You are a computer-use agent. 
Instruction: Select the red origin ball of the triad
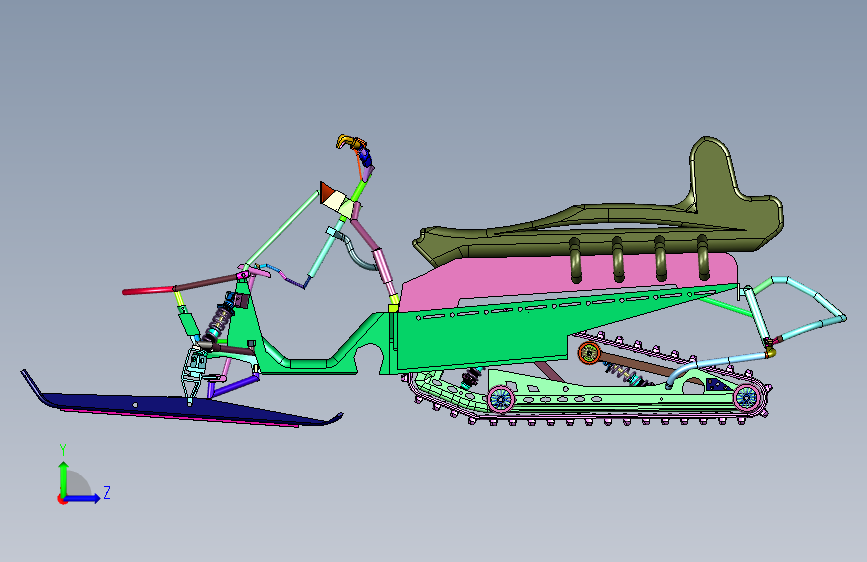click(62, 499)
